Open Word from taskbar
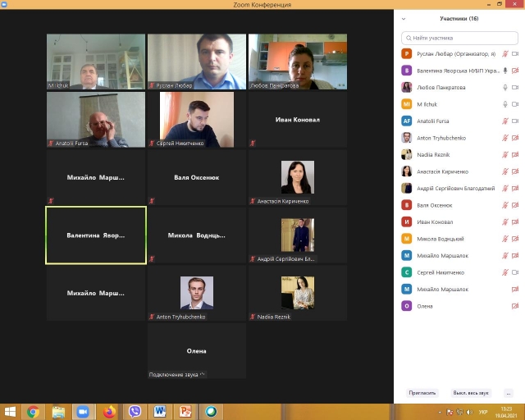525x420 pixels. coord(160,412)
